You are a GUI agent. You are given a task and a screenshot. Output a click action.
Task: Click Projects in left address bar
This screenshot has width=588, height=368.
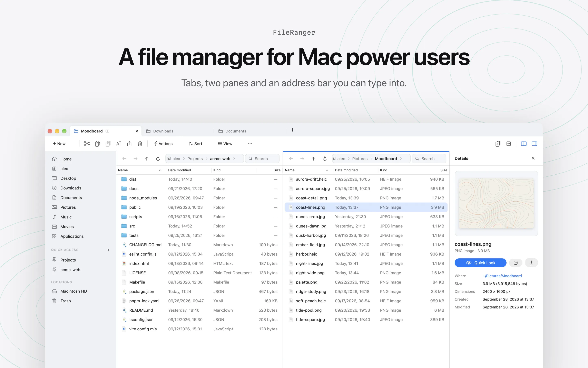195,159
